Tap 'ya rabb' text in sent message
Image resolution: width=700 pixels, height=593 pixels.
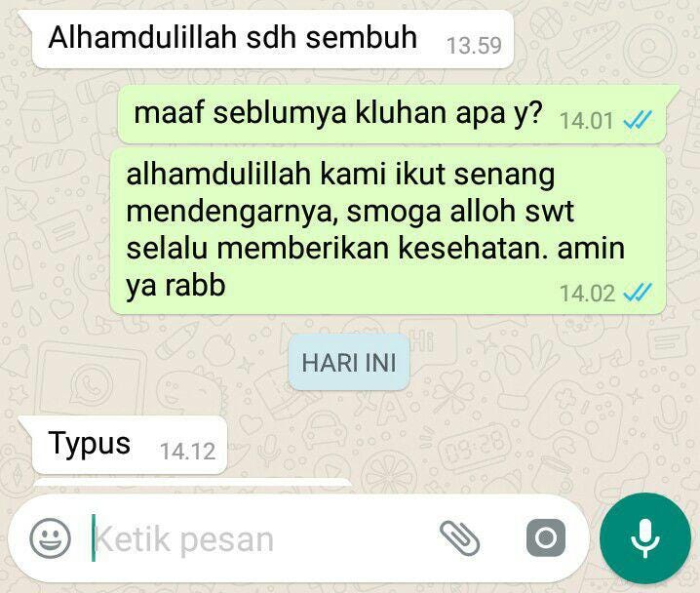(x=175, y=287)
